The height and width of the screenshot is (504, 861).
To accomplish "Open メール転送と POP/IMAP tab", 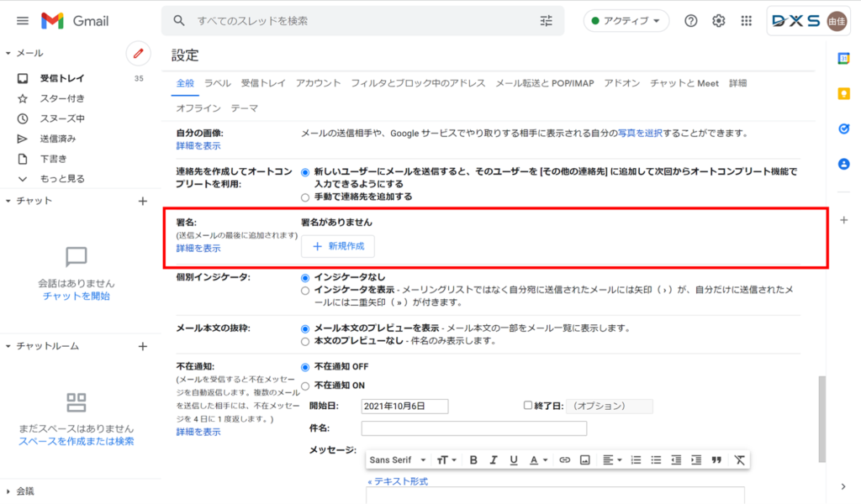I will (x=545, y=83).
